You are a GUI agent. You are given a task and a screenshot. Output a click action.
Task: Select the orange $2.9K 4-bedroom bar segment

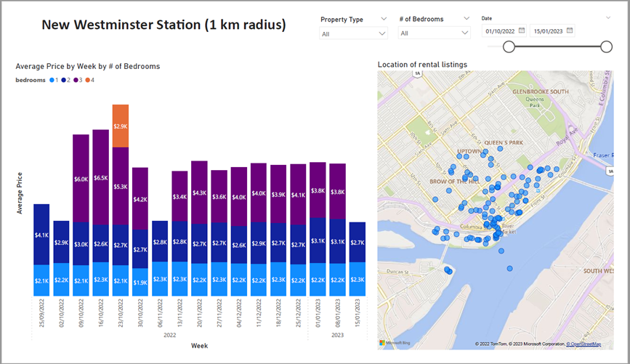click(x=121, y=126)
